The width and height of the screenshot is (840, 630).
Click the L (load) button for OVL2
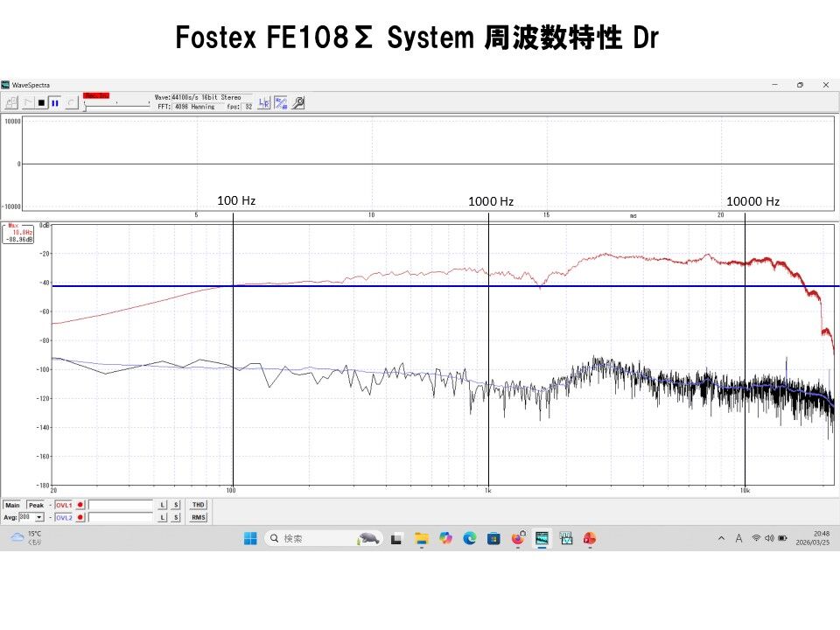tap(163, 517)
